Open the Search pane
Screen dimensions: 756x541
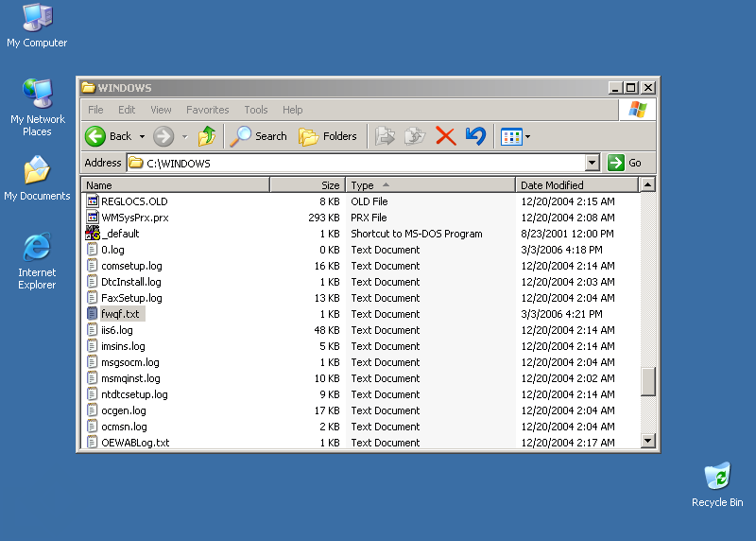(259, 136)
